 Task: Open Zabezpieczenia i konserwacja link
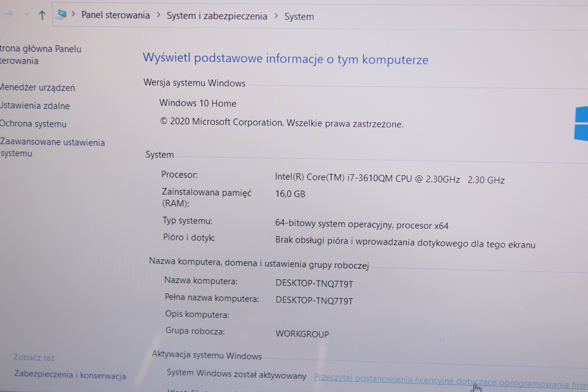point(70,375)
